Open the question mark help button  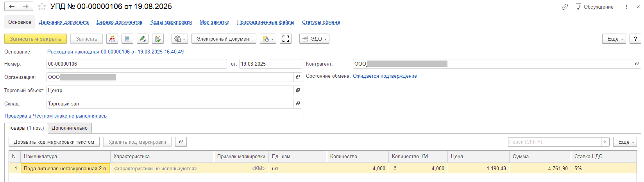tap(635, 39)
